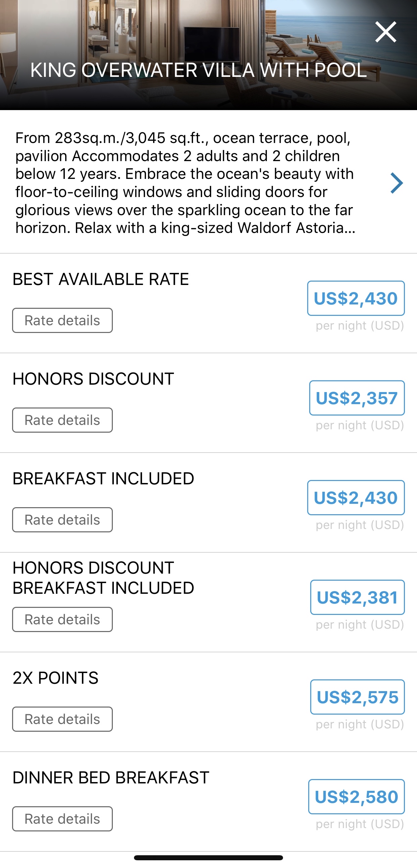Tap the home indicator bar
The height and width of the screenshot is (868, 417).
pos(208,858)
